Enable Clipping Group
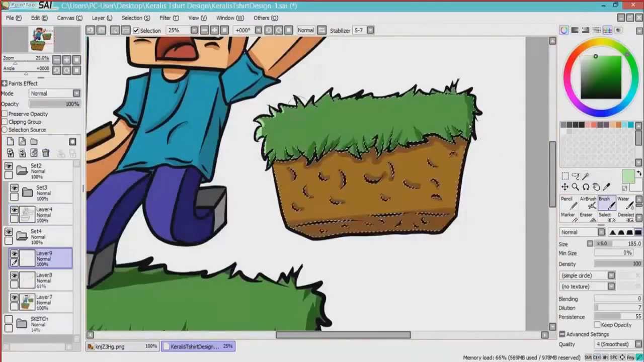Viewport: 644px width, 362px height. (5, 122)
